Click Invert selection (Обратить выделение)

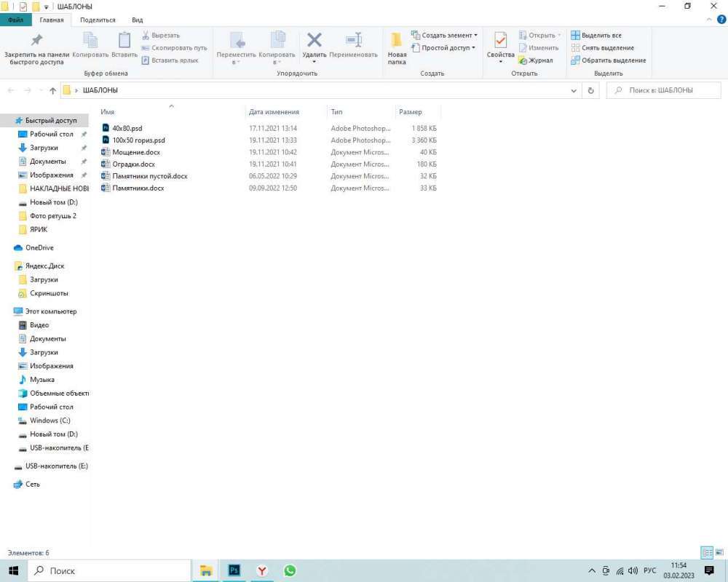click(608, 60)
